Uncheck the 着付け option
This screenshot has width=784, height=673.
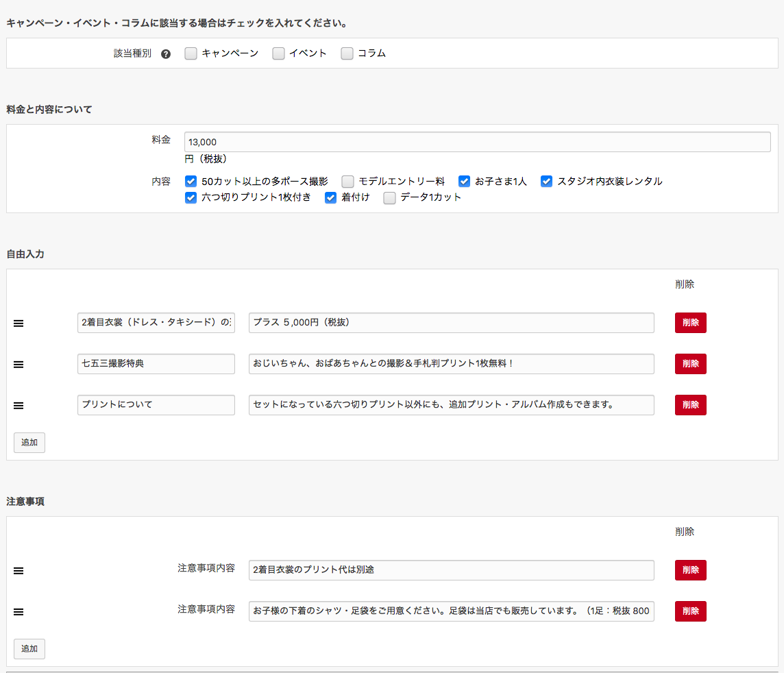coord(331,198)
